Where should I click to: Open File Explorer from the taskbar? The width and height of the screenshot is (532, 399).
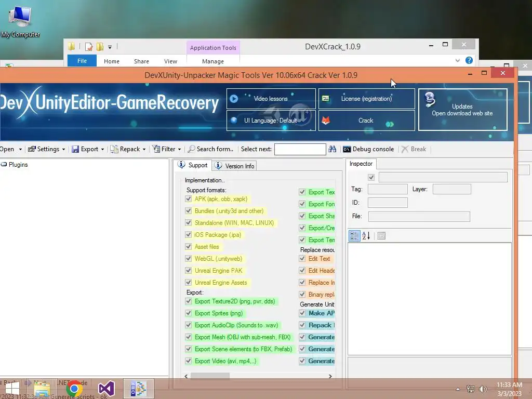tap(42, 389)
